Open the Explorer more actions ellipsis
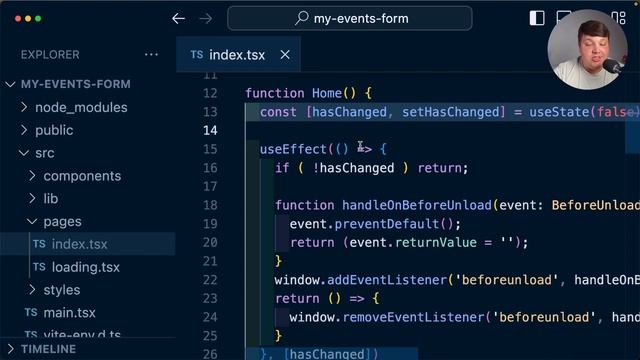 (151, 55)
